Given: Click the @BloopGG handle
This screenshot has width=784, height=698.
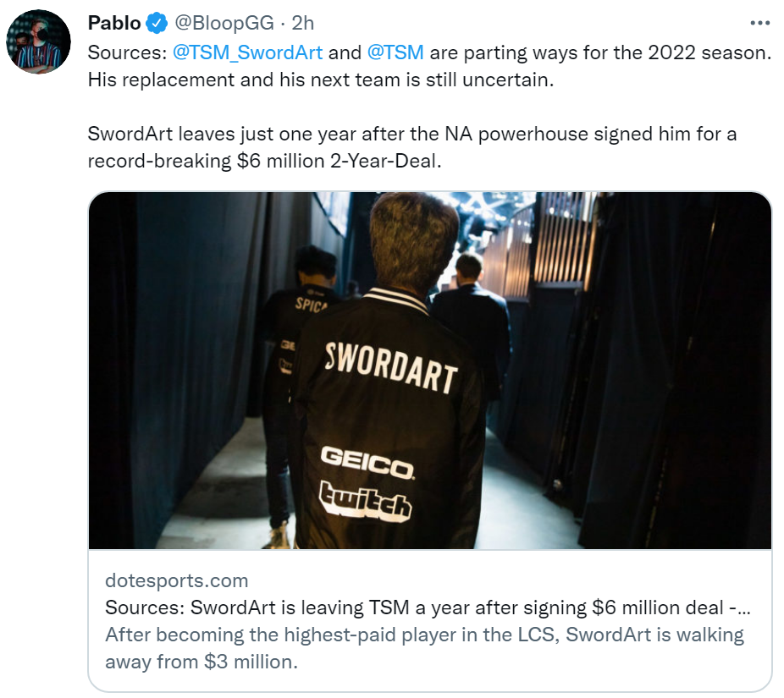Looking at the screenshot, I should (x=224, y=23).
